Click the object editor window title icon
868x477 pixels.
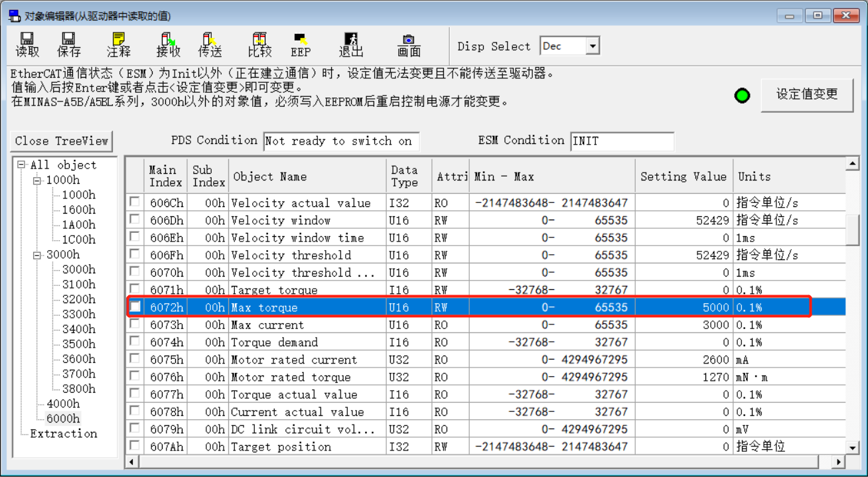pos(15,16)
